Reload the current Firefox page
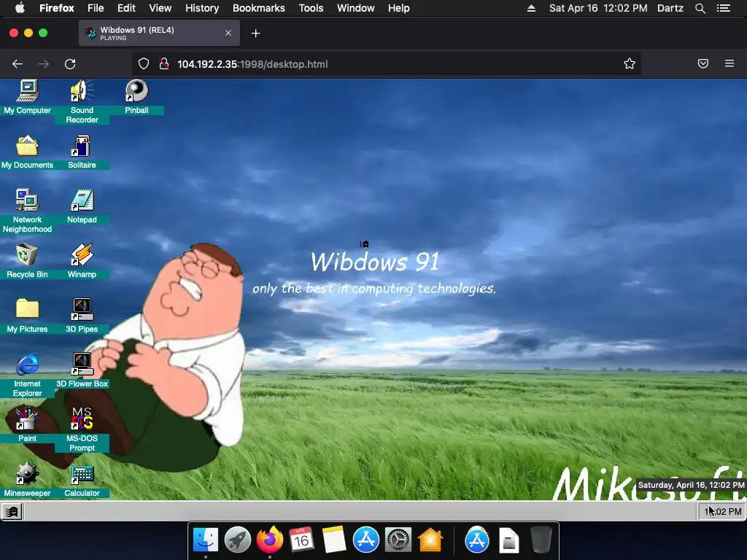This screenshot has width=747, height=560. point(70,64)
